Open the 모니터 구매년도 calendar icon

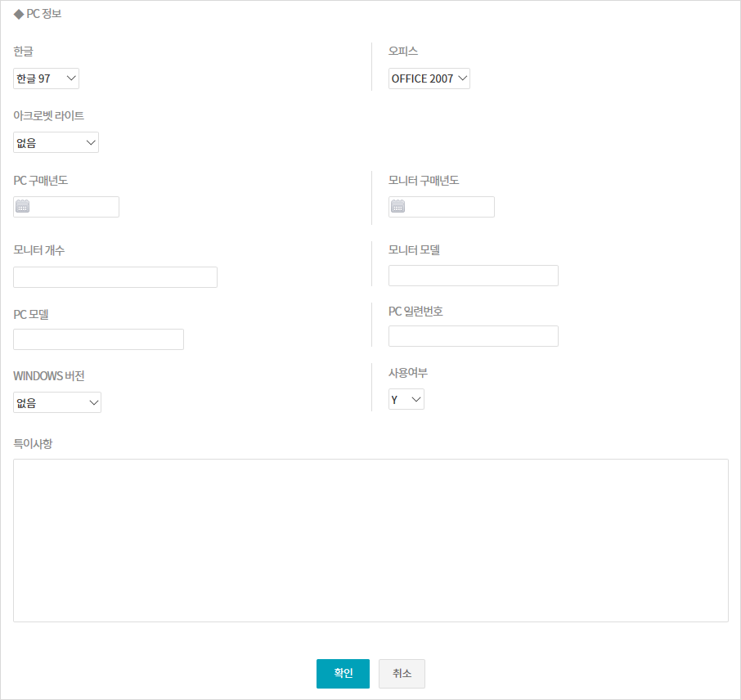coord(398,207)
